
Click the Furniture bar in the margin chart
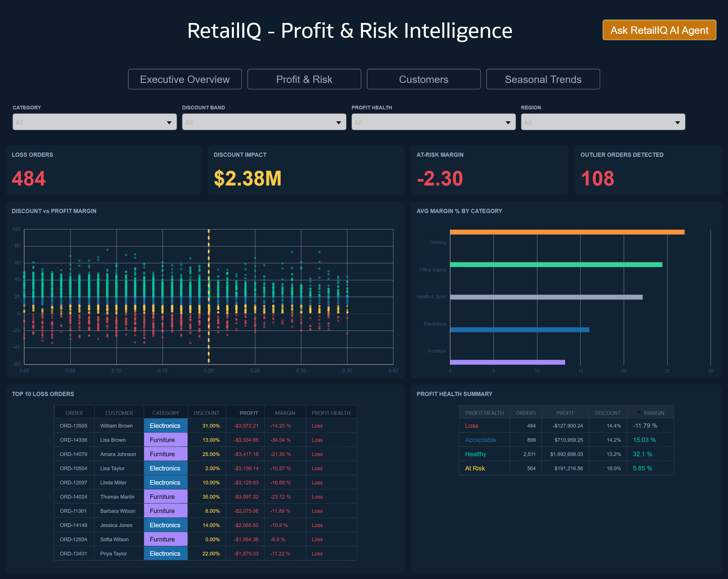point(506,362)
